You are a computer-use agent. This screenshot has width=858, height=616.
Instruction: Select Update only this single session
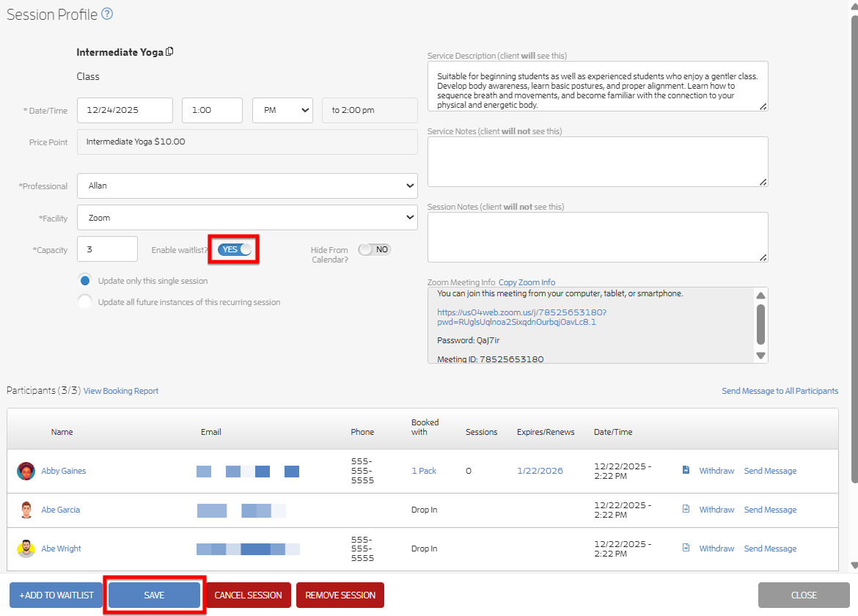tap(85, 281)
